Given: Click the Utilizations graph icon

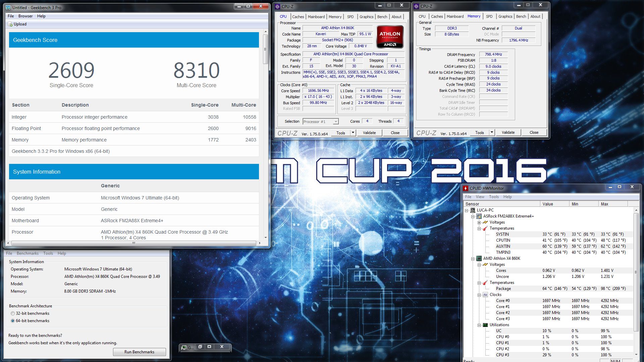Looking at the screenshot, I should coord(485,325).
